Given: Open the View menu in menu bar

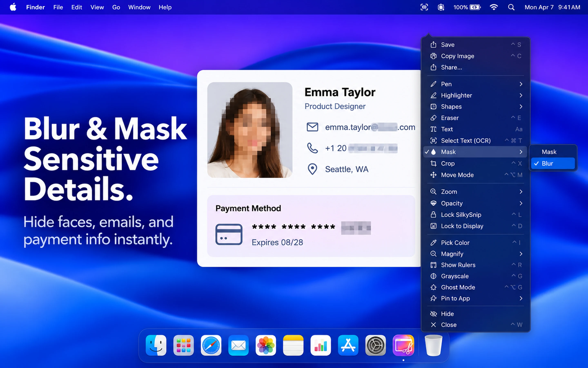Looking at the screenshot, I should (x=97, y=7).
